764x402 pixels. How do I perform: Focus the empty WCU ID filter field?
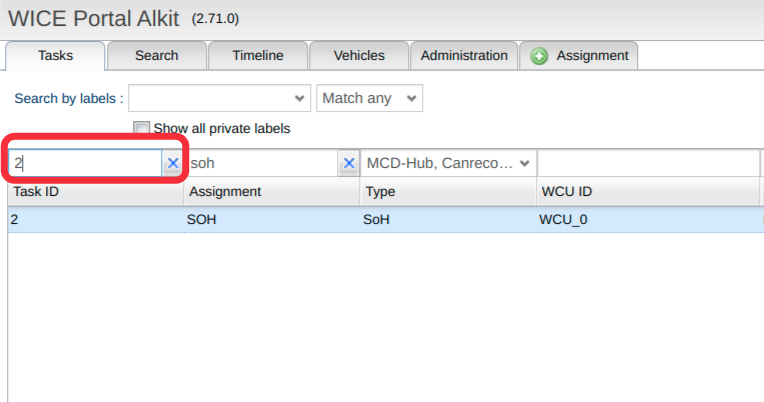click(x=648, y=163)
